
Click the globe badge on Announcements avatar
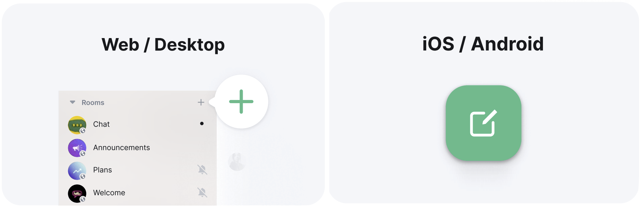point(83,154)
